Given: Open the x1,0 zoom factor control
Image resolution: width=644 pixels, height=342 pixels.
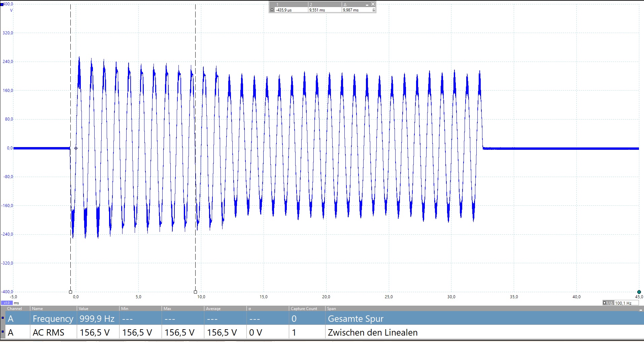Looking at the screenshot, I should pyautogui.click(x=7, y=303).
